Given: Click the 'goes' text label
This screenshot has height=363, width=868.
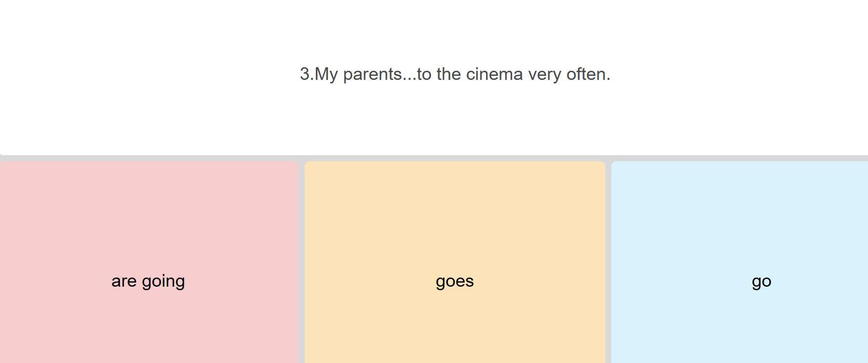Looking at the screenshot, I should click(454, 282).
